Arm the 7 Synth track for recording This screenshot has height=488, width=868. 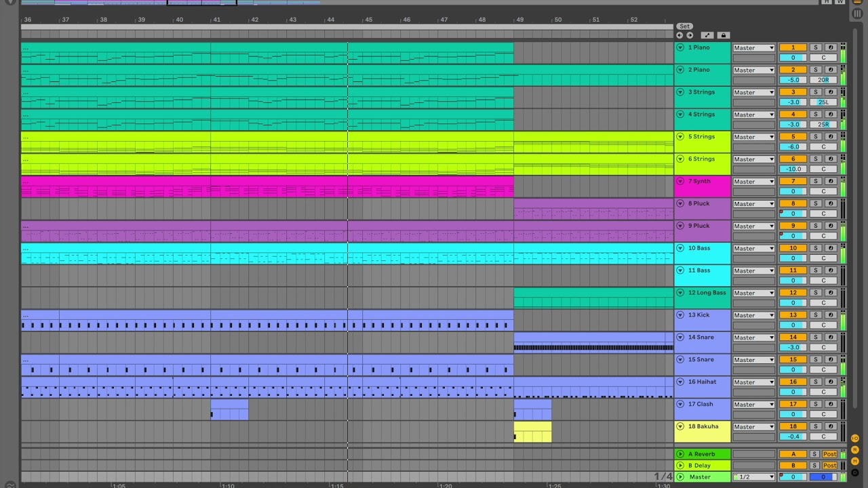[830, 182]
